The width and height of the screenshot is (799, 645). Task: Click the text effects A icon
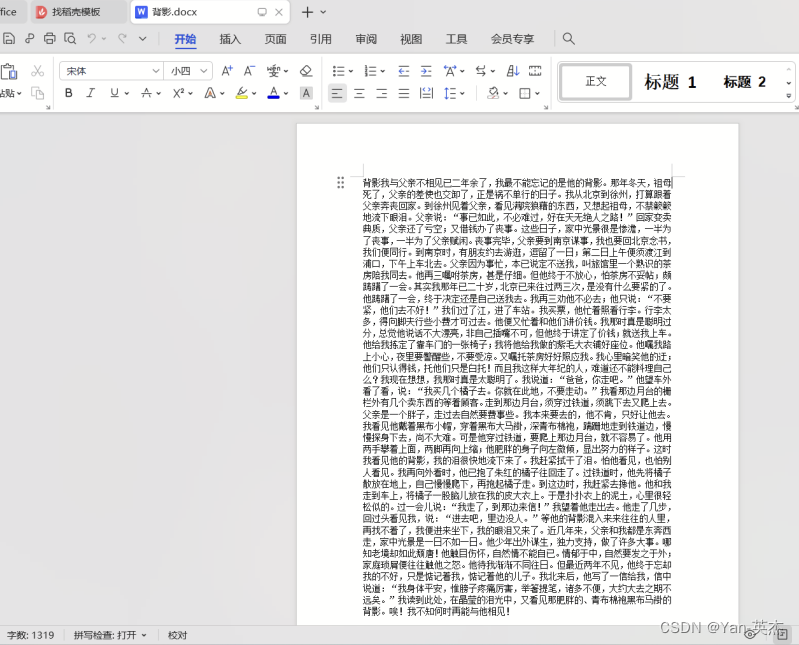[x=209, y=93]
